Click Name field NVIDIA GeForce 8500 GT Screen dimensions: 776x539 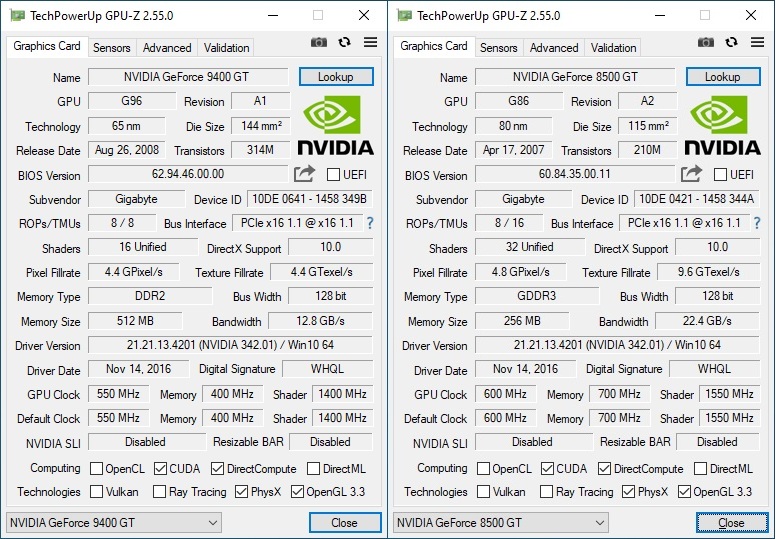[x=575, y=77]
